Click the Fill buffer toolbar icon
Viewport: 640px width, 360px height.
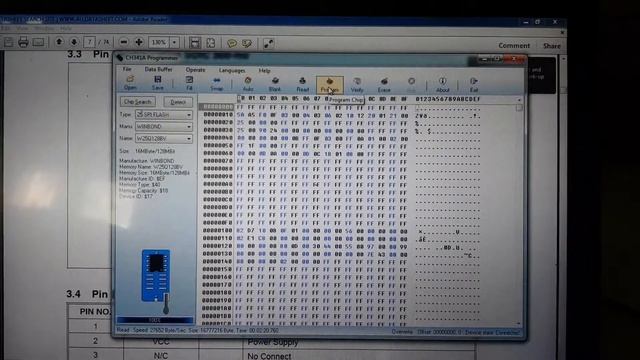(x=189, y=83)
